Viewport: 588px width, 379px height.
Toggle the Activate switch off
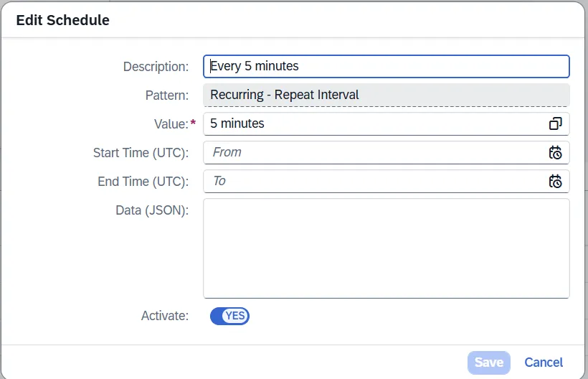click(229, 316)
